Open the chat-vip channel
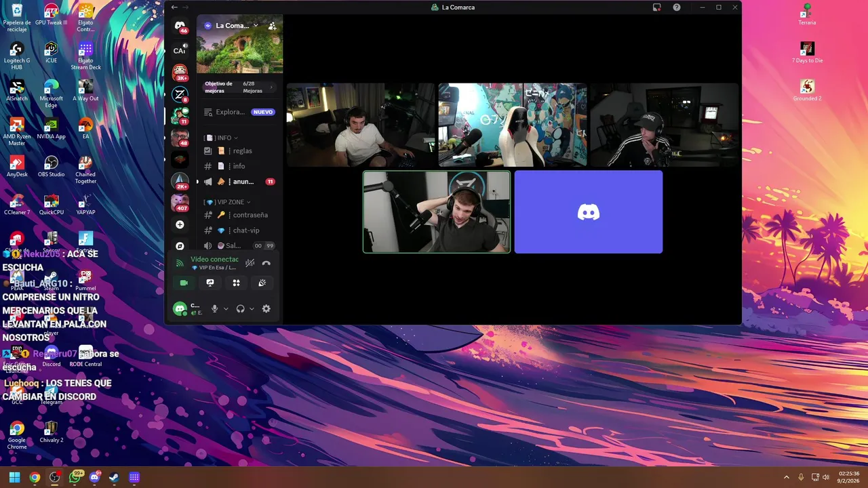Image resolution: width=868 pixels, height=488 pixels. point(239,230)
